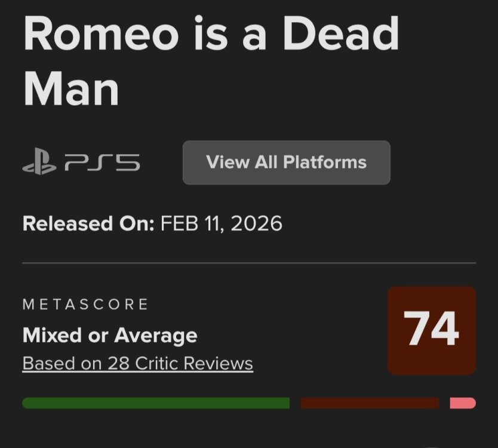
Task: Click the horizontal divider below the release date
Action: pos(249,263)
